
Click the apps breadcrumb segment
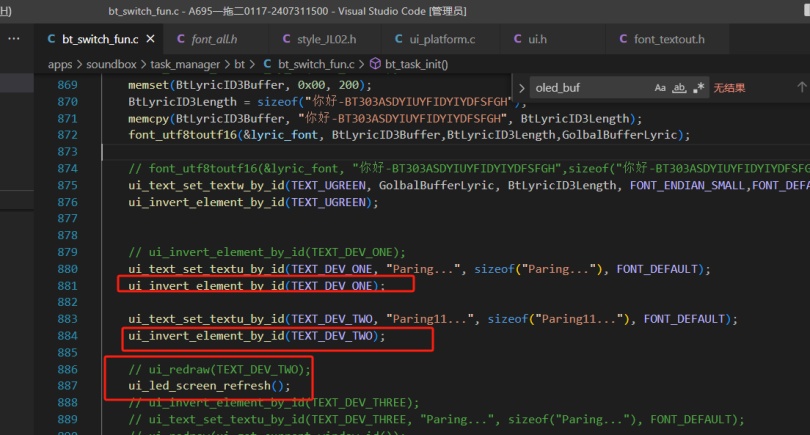(x=60, y=65)
